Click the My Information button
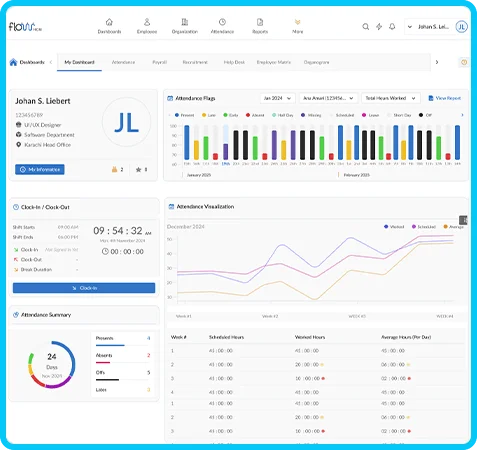 tap(40, 169)
